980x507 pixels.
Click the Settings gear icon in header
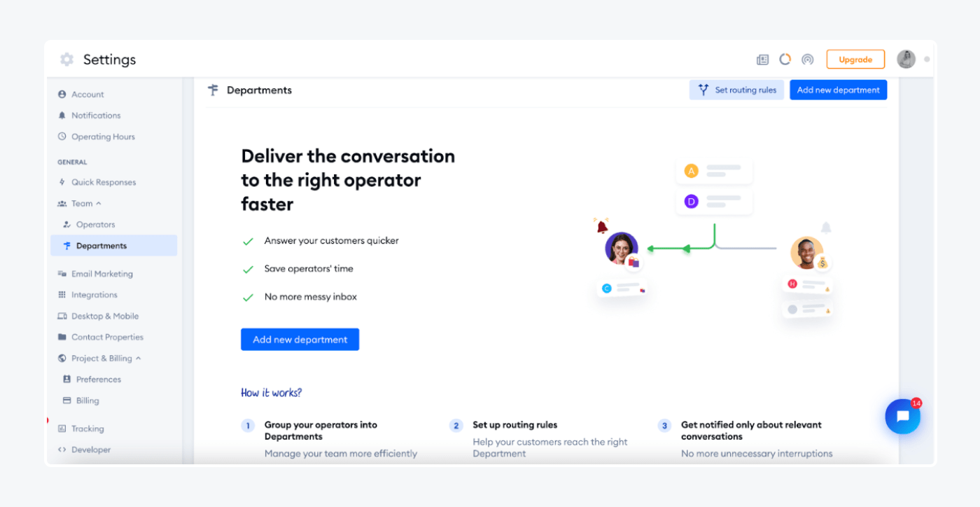click(66, 60)
